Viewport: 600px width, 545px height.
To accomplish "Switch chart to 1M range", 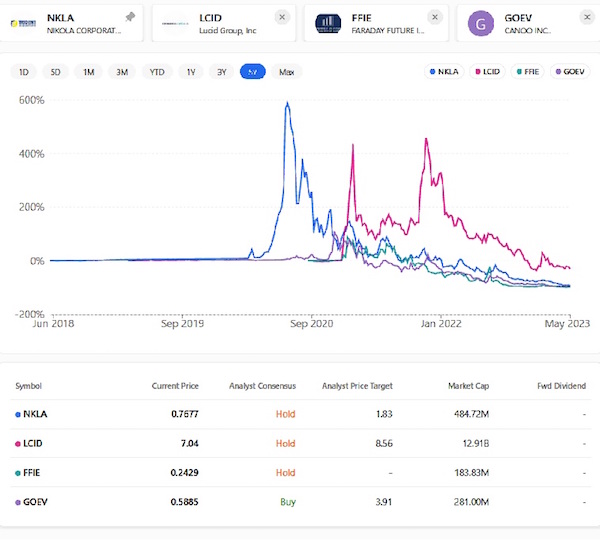I will point(88,72).
